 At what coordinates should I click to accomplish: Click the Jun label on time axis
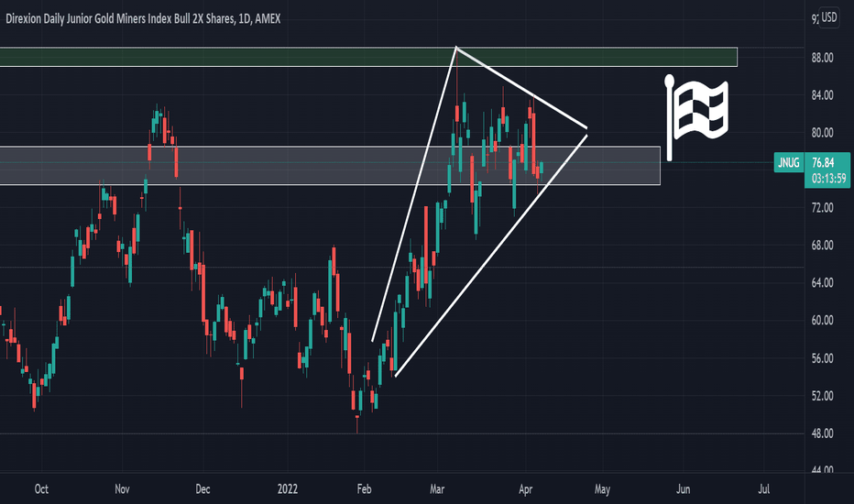pyautogui.click(x=683, y=489)
